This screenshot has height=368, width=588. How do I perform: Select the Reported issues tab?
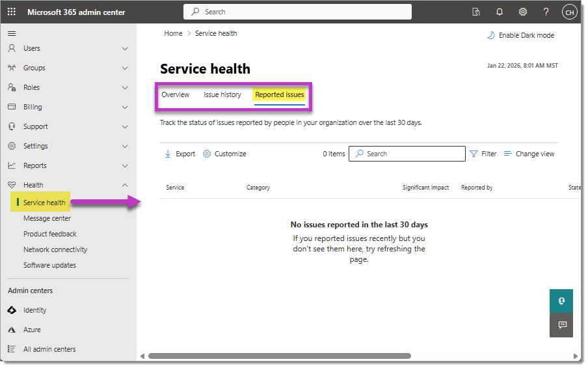click(280, 94)
